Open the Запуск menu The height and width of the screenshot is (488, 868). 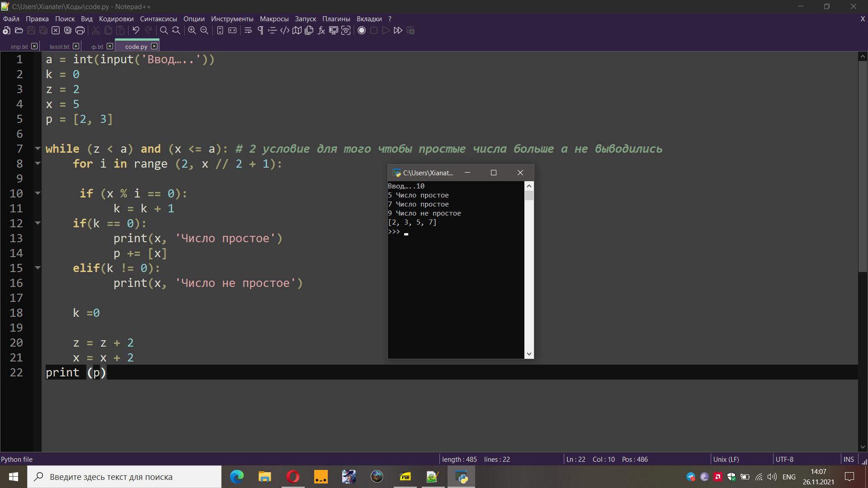click(305, 19)
